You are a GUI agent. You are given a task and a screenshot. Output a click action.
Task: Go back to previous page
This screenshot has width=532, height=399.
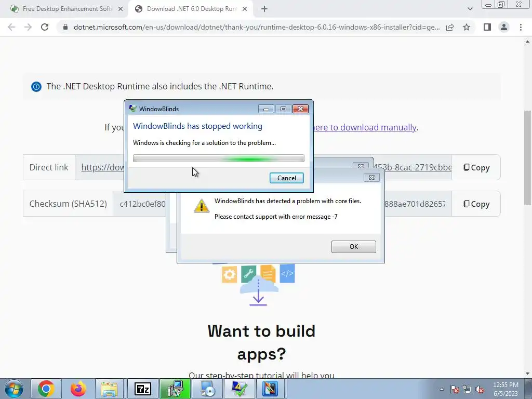pos(11,27)
